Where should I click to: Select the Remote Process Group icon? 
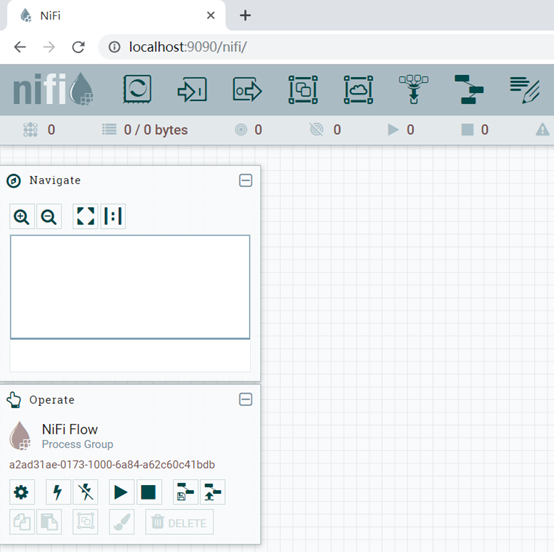point(358,90)
